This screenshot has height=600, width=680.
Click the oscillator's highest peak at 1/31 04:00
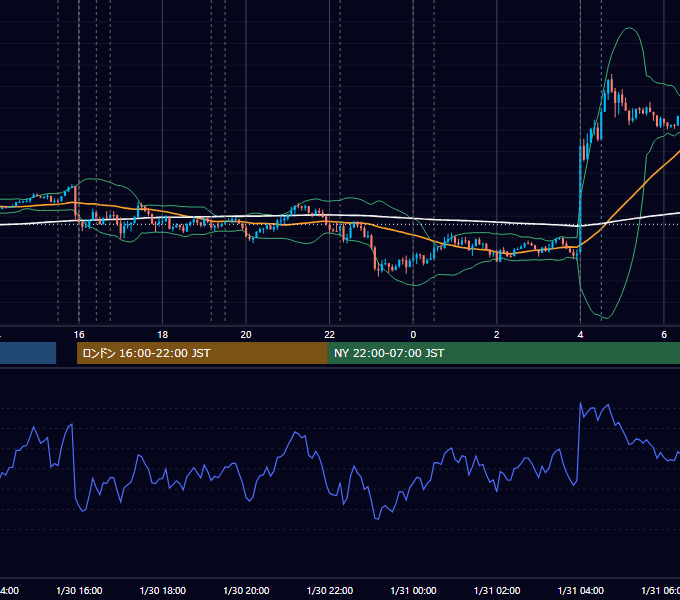tap(581, 403)
